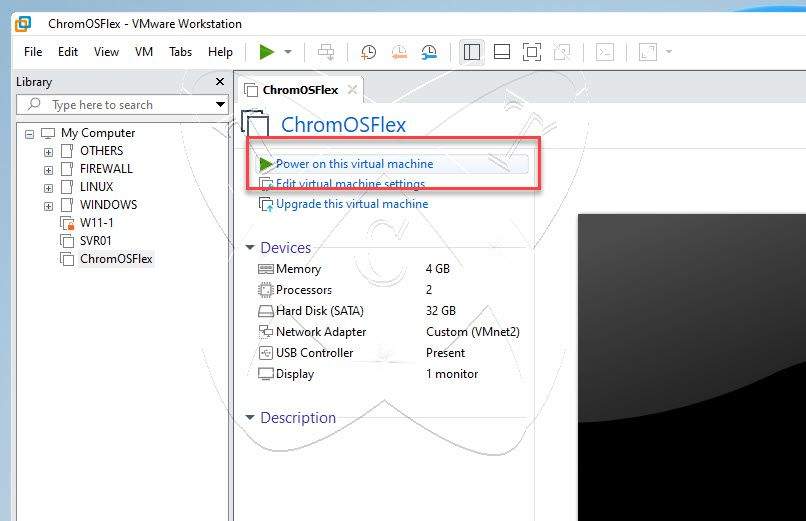The height and width of the screenshot is (521, 806).
Task: Open the Hard Disk (SATA) entry
Action: click(320, 311)
